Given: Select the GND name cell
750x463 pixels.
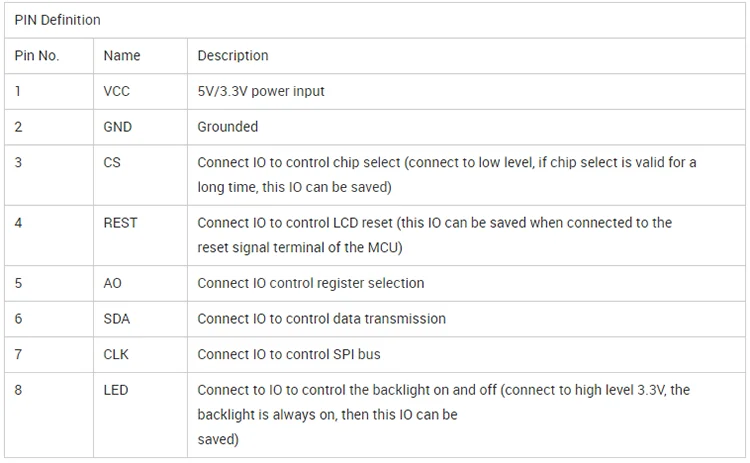Looking at the screenshot, I should (118, 127).
